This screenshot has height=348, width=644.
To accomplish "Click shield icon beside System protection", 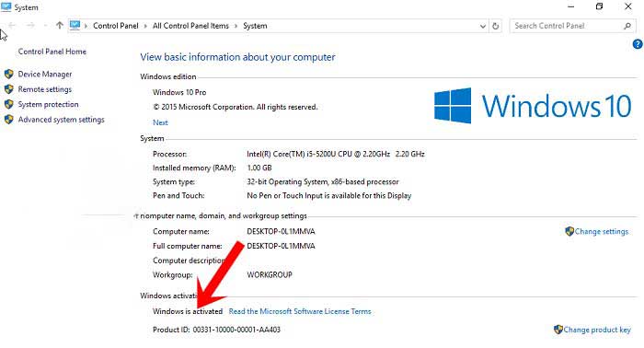I will (8, 104).
